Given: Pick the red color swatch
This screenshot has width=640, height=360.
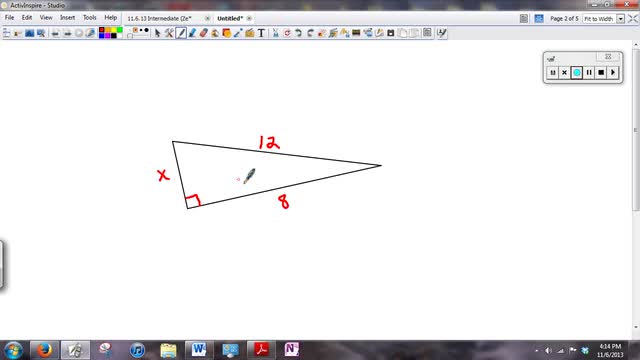Looking at the screenshot, I should coord(102,30).
